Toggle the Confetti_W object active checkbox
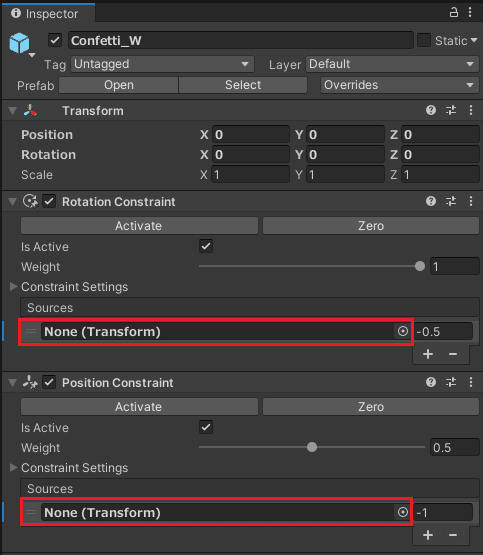The width and height of the screenshot is (483, 555). point(55,40)
